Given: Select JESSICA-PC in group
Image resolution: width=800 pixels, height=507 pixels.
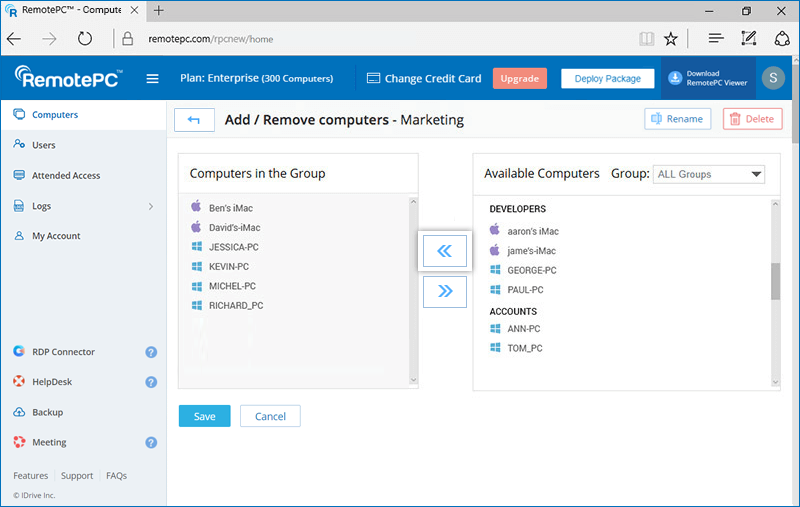Looking at the screenshot, I should pos(234,247).
